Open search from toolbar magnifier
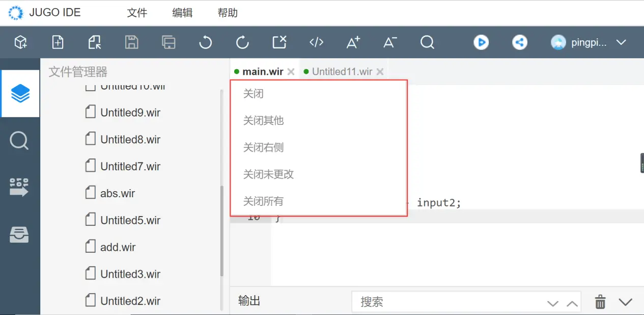 [427, 42]
